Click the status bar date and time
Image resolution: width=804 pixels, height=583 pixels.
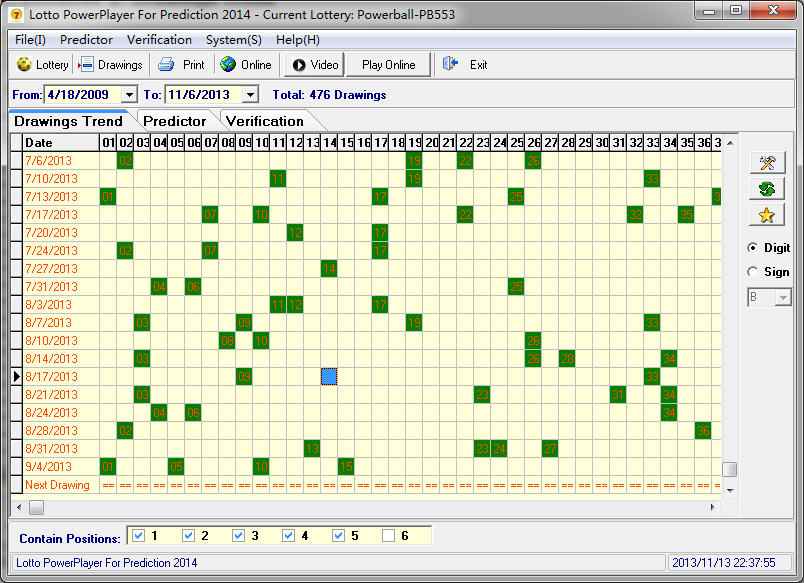(x=723, y=562)
